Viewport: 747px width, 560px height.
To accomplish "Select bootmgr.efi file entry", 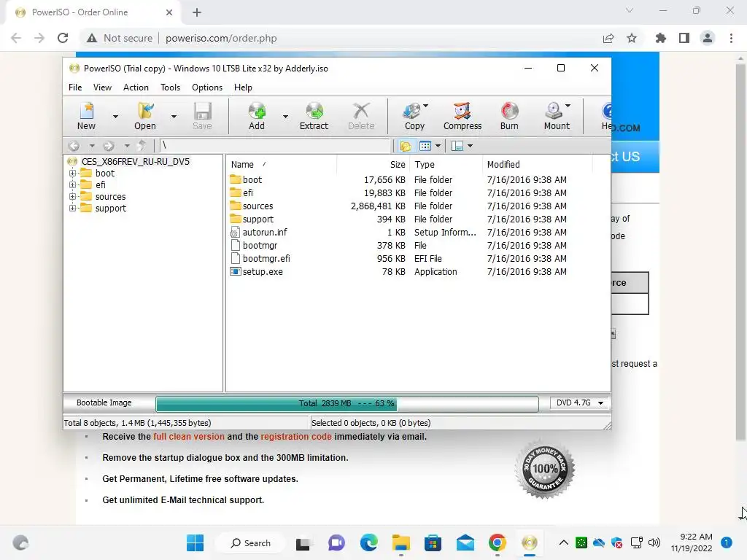I will [266, 259].
